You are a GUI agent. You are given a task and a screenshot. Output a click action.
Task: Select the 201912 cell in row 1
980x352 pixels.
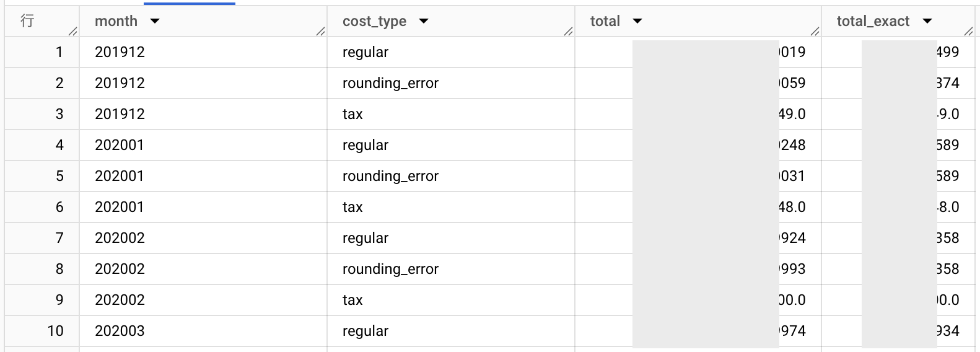coord(120,52)
